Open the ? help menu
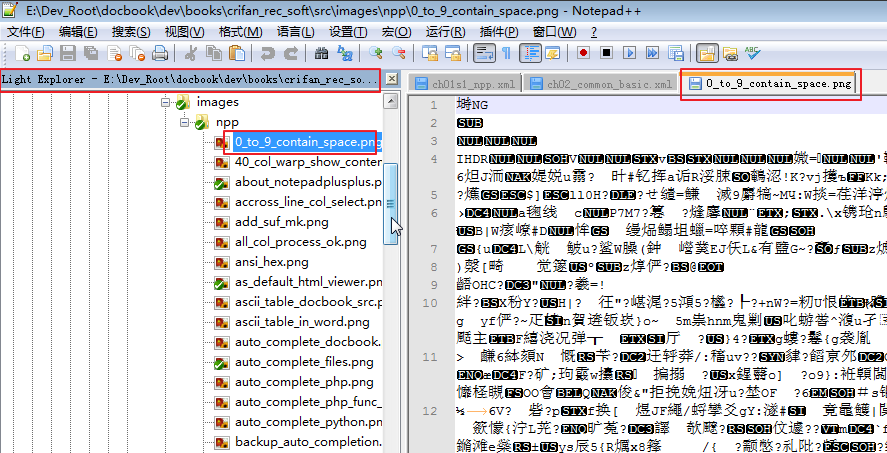Viewport: 887px width, 453px height. point(593,32)
